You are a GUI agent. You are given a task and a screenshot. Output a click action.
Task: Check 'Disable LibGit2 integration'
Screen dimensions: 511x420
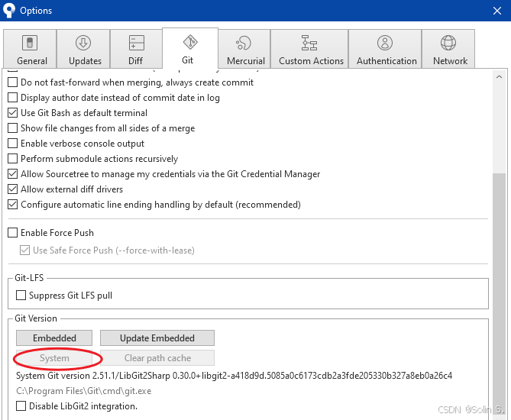pos(21,406)
